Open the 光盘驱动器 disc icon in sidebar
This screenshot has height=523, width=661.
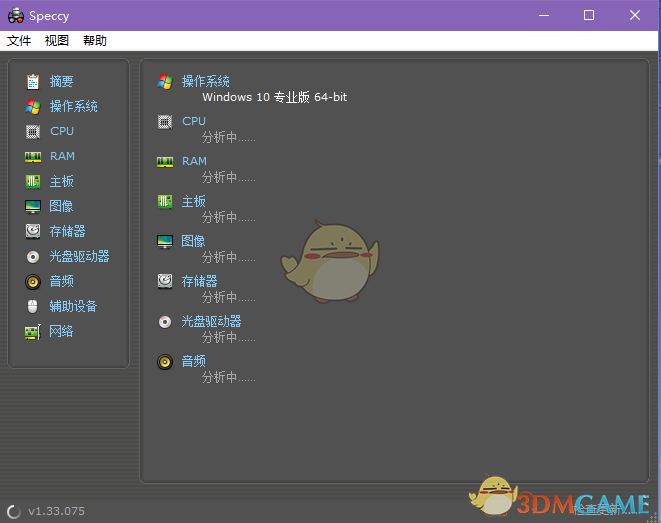coord(33,257)
